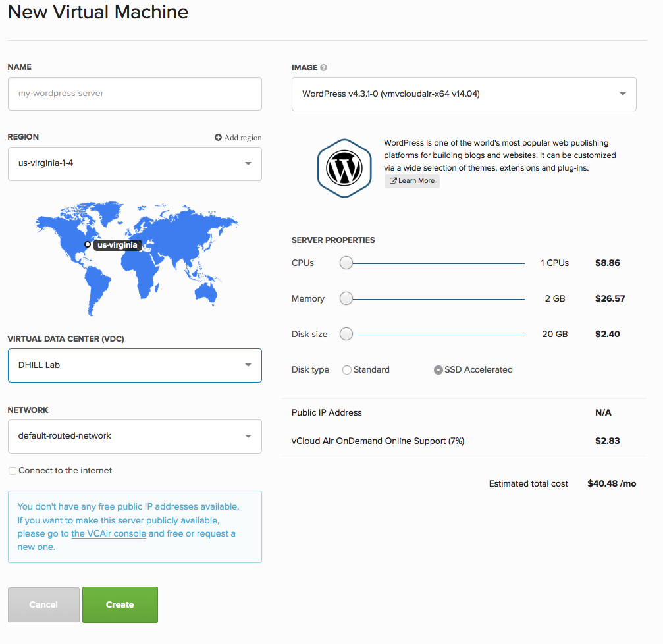Viewport: 663px width, 644px height.
Task: Cancel the new virtual machine form
Action: (43, 604)
